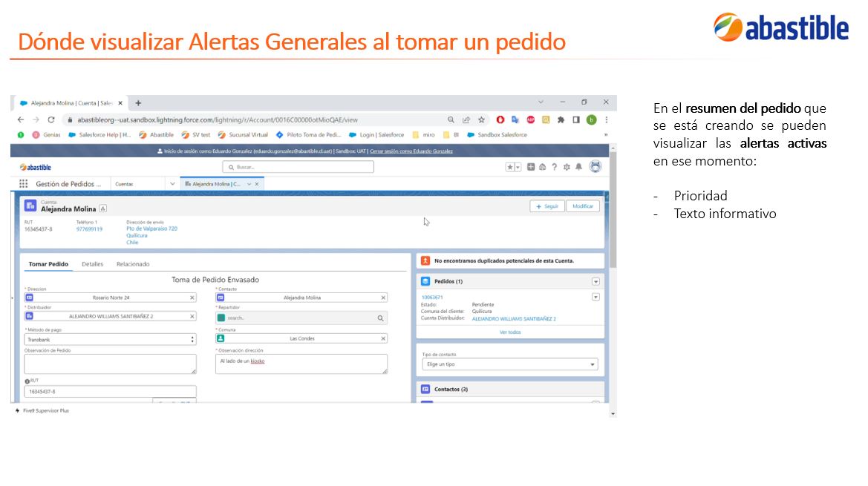Image resolution: width=868 pixels, height=486 pixels.
Task: Switch to the Detalles tab
Action: coord(93,264)
